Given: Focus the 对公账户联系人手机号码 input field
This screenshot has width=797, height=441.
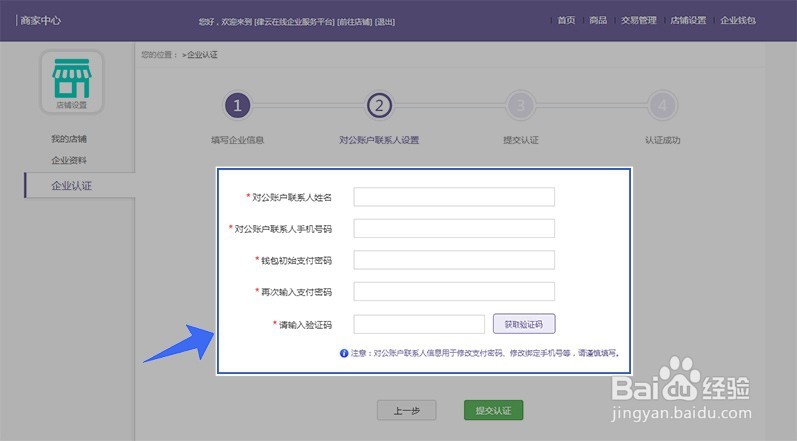Looking at the screenshot, I should (454, 229).
